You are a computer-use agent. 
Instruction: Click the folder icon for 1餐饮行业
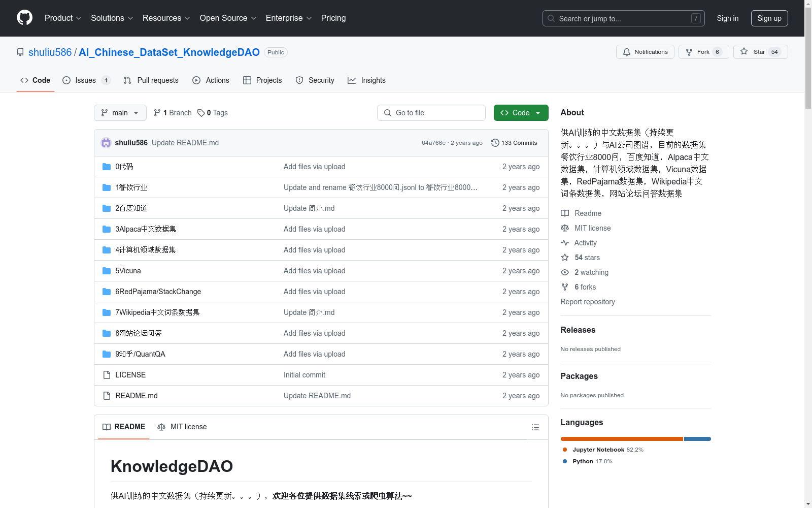[107, 187]
